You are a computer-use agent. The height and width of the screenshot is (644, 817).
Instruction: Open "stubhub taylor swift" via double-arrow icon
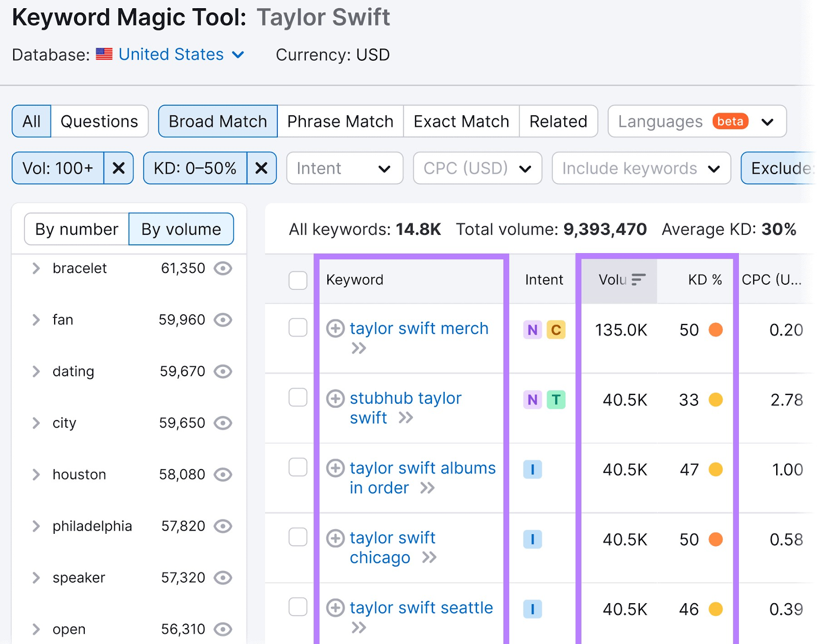click(407, 418)
